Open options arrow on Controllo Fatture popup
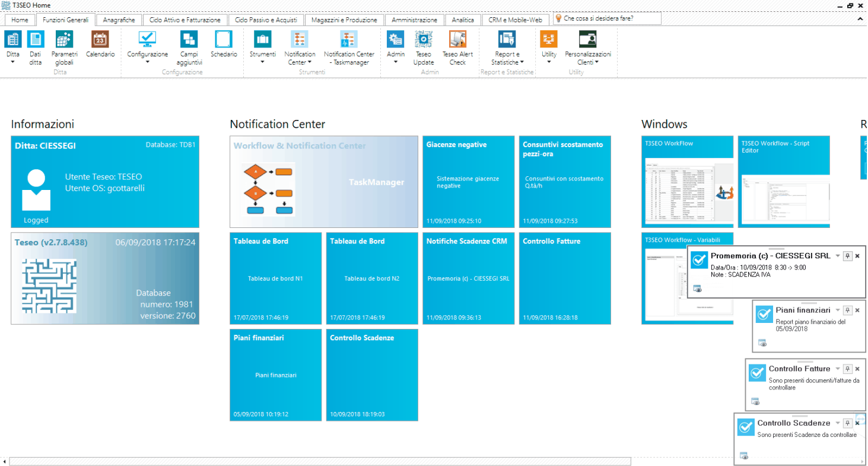This screenshot has width=868, height=466. pyautogui.click(x=838, y=369)
